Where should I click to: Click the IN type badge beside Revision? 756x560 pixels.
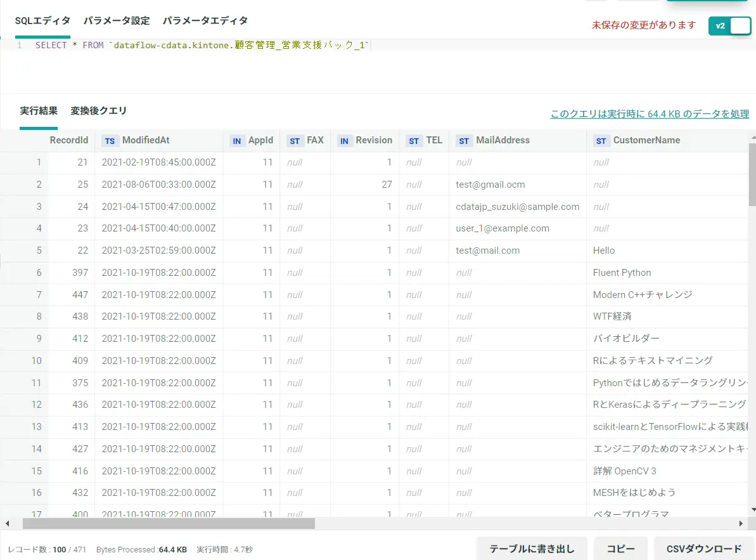pos(344,141)
